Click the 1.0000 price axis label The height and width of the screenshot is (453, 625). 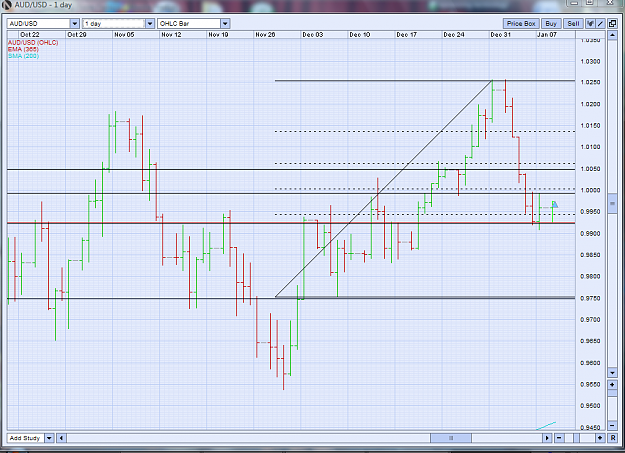tap(590, 190)
